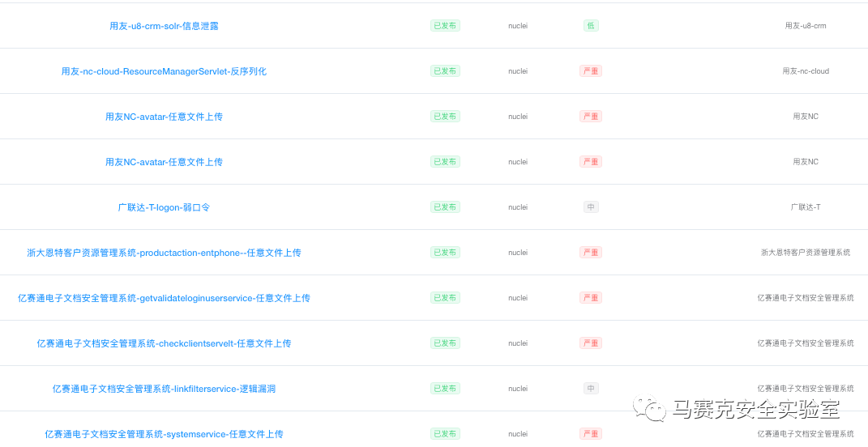Click nuclei in the 浙大恩特 productaction row
The image size is (868, 447).
[518, 253]
